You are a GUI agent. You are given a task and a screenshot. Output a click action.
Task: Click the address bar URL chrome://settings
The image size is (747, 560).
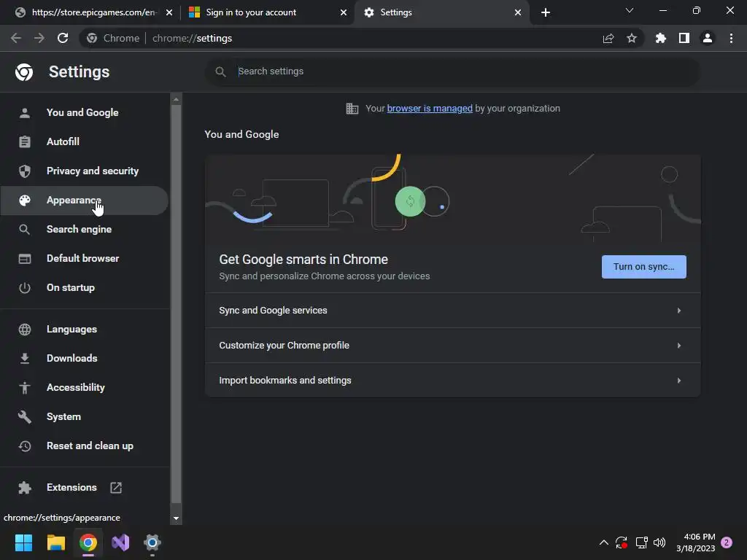(192, 38)
